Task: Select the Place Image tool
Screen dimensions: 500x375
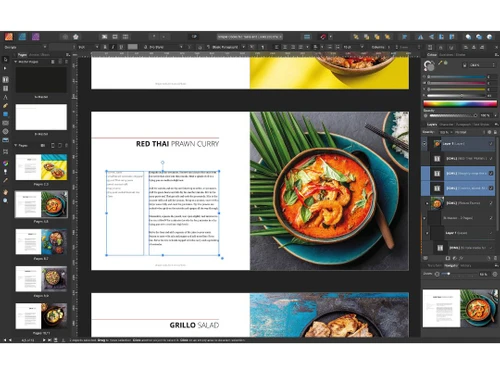Action: point(5,140)
